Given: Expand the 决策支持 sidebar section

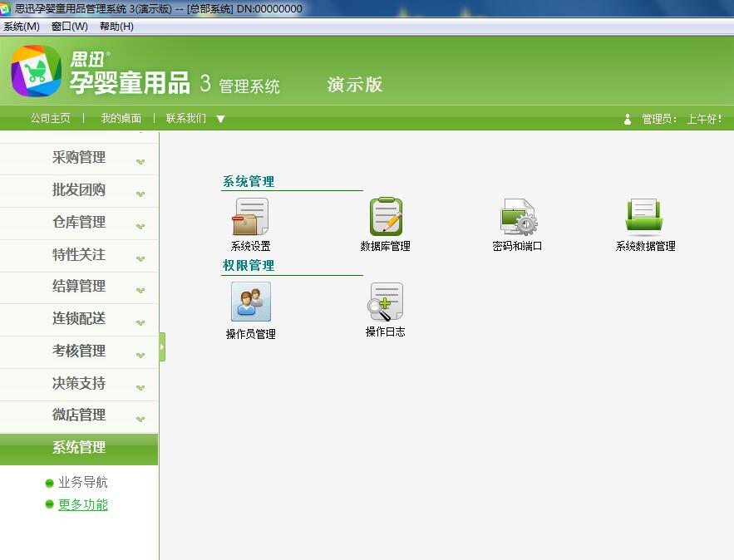Looking at the screenshot, I should 79,384.
